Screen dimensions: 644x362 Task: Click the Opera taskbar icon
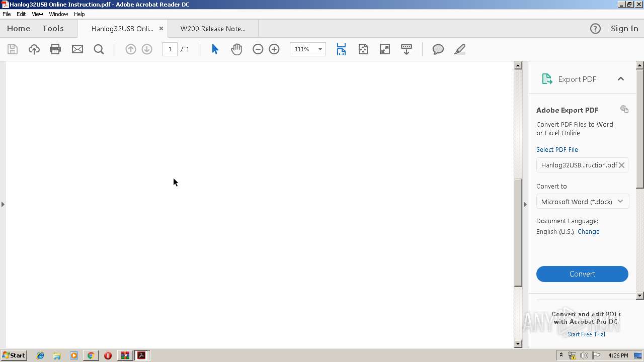click(x=108, y=355)
